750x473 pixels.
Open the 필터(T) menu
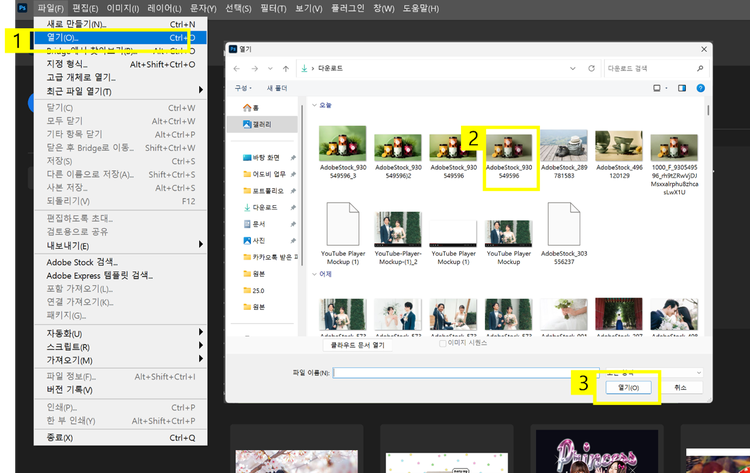[273, 8]
